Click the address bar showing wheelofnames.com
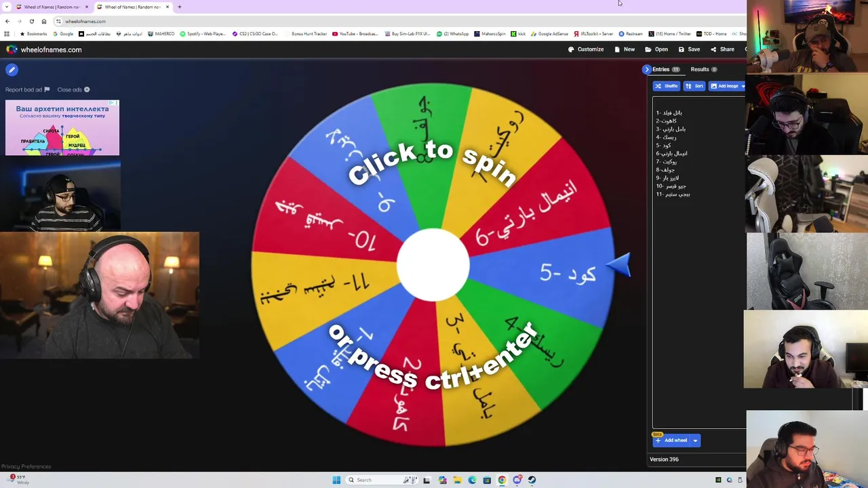868x488 pixels. click(x=400, y=22)
